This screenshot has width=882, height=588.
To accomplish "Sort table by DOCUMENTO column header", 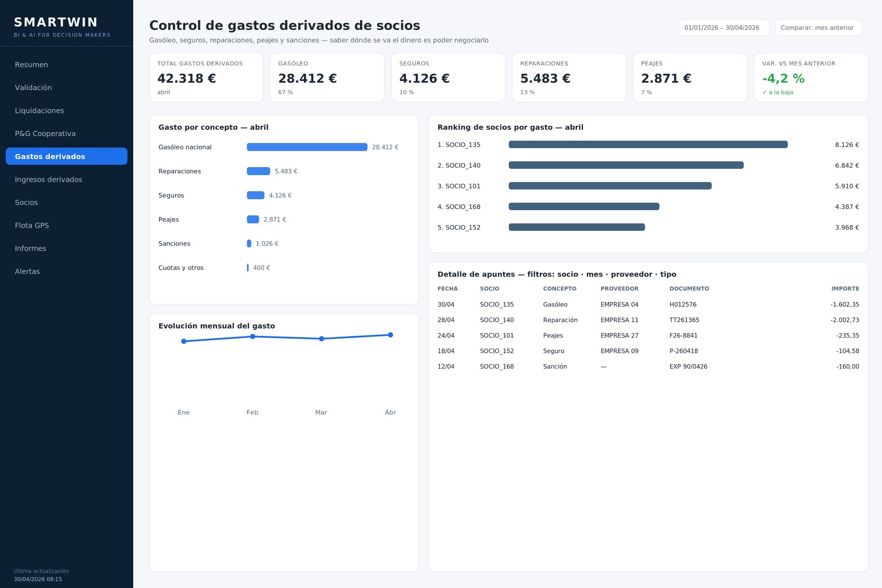I will click(x=689, y=289).
